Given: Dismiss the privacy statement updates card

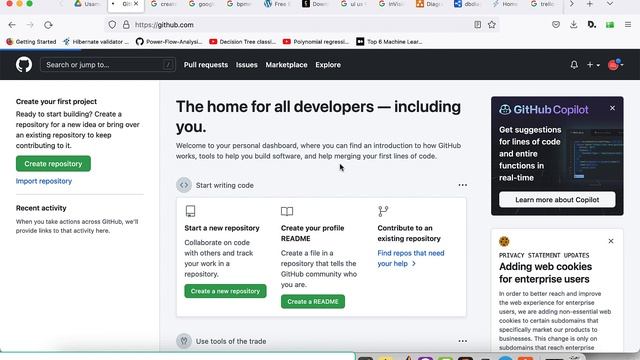Looking at the screenshot, I should (611, 241).
